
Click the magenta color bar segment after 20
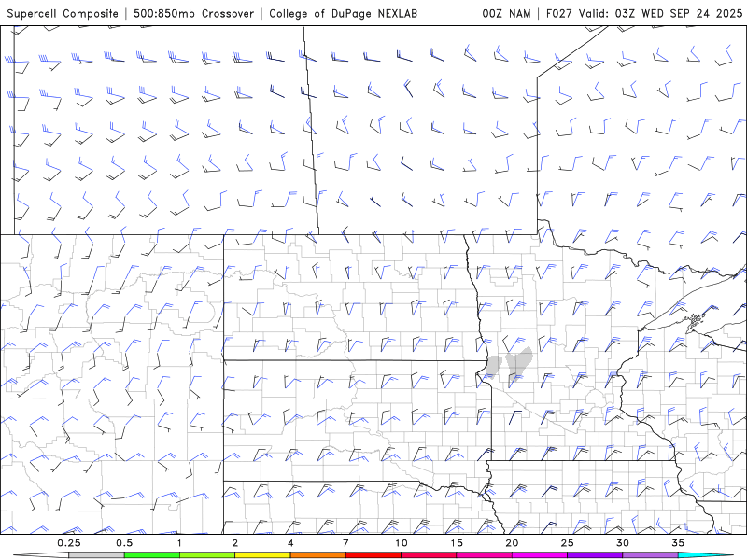coord(540,555)
